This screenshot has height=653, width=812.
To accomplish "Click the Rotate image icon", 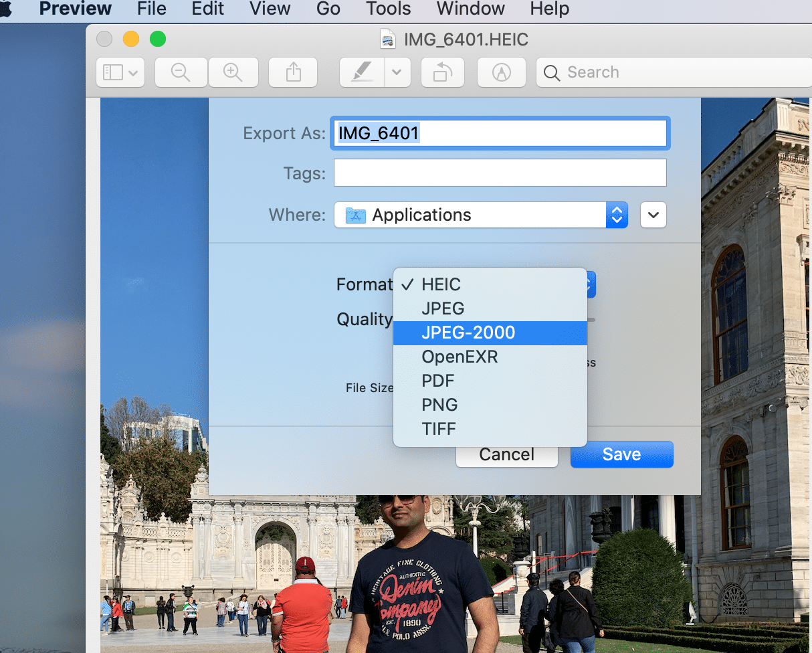I will point(442,72).
